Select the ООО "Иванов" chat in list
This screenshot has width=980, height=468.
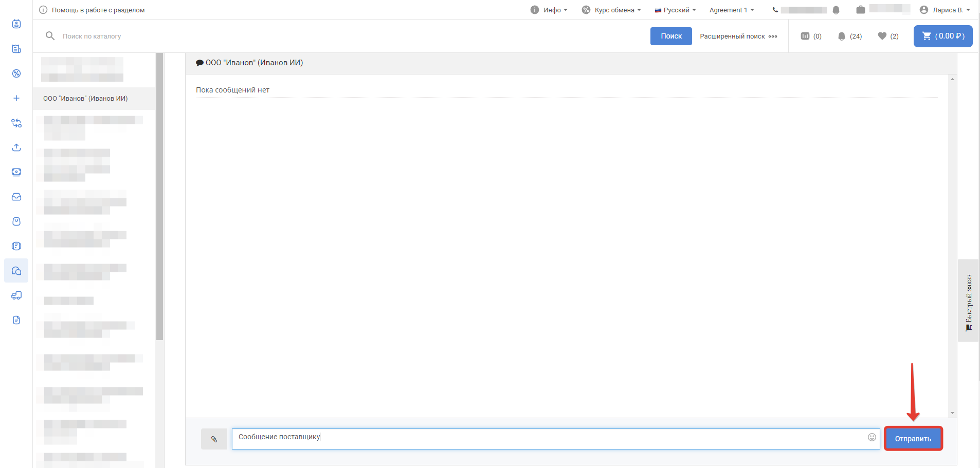85,99
